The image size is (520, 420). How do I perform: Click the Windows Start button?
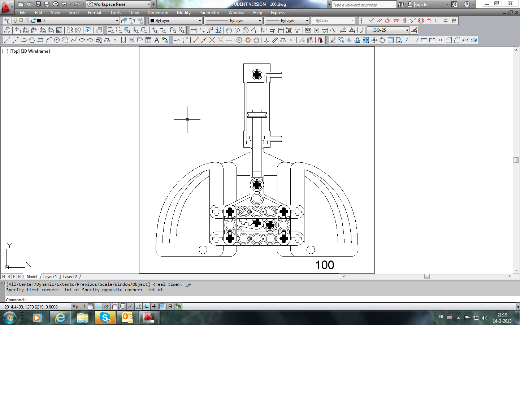click(x=10, y=318)
